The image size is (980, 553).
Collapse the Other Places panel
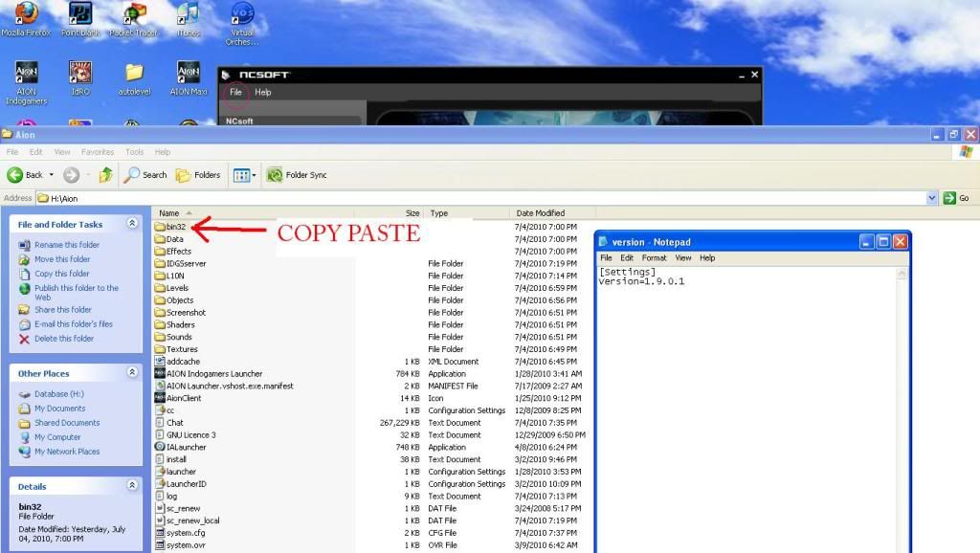132,372
